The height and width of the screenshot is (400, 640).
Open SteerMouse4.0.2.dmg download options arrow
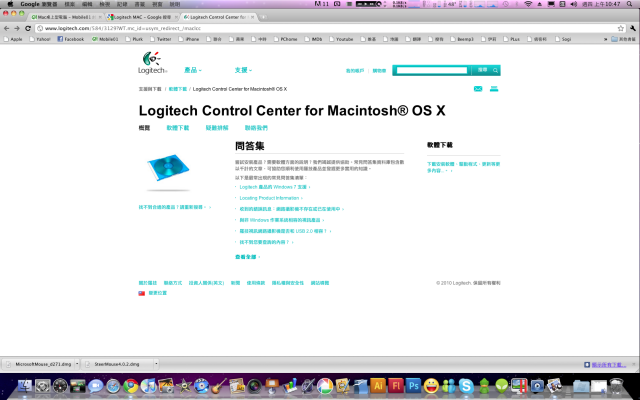[x=156, y=364]
